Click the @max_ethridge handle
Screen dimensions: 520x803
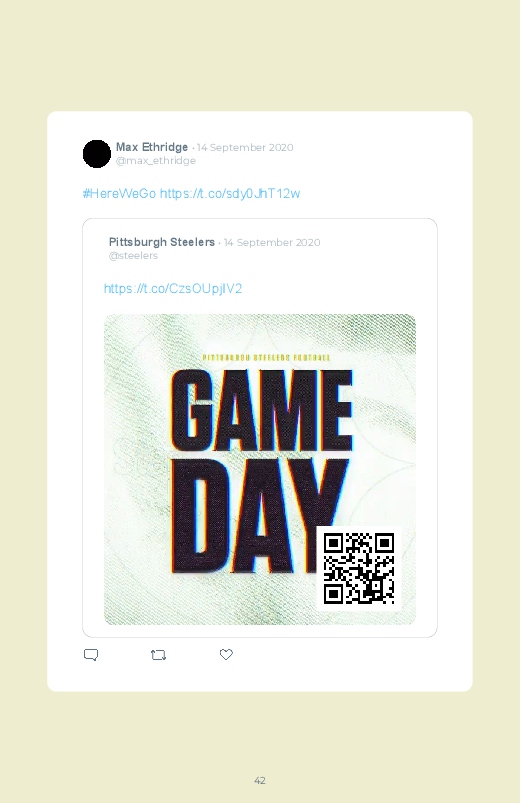point(156,161)
